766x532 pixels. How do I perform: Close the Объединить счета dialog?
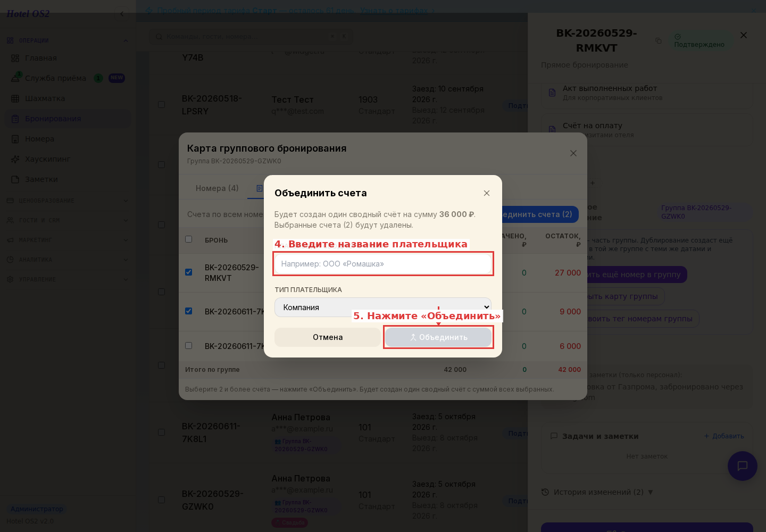pos(487,193)
